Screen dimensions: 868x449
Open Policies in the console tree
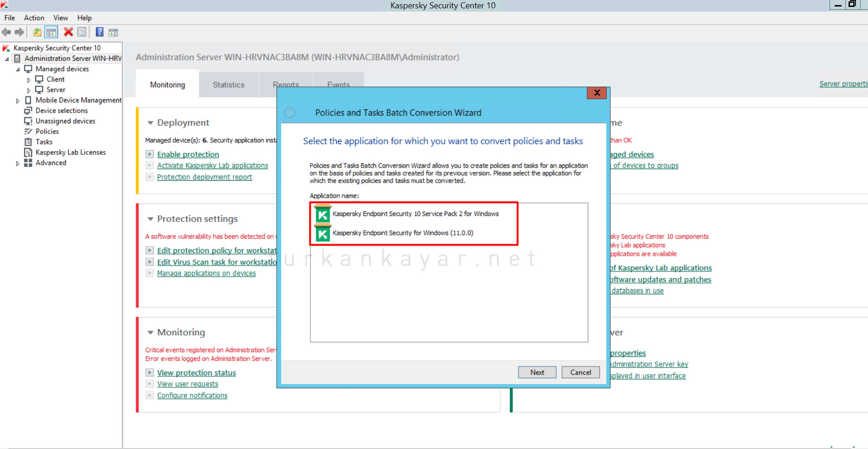(47, 132)
